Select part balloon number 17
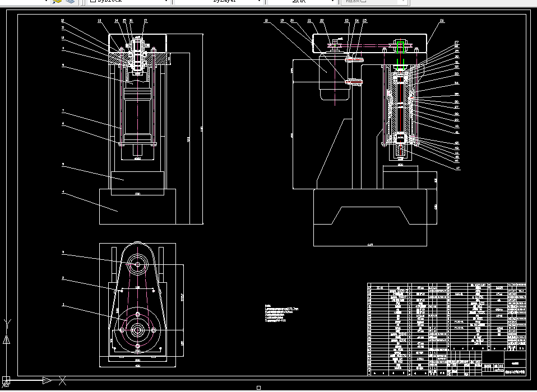This screenshot has height=392, width=537. coord(146,21)
